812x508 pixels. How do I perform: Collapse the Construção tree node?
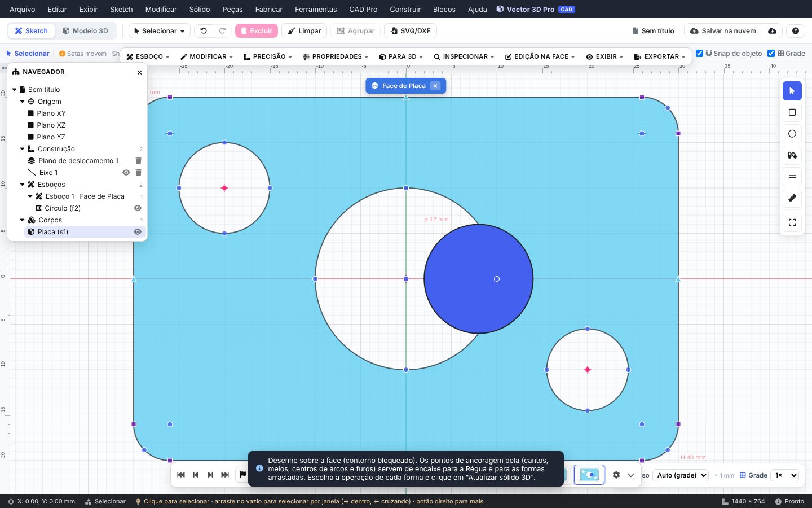[23, 149]
